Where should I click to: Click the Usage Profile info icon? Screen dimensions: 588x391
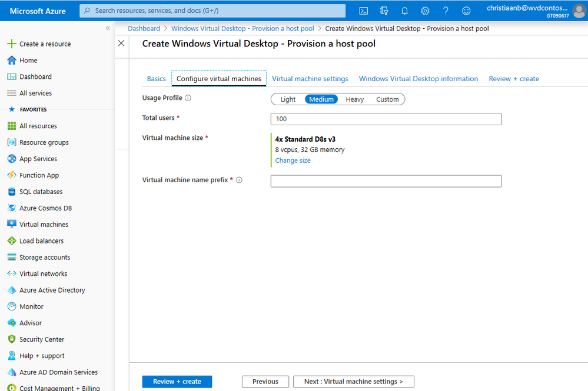point(188,98)
